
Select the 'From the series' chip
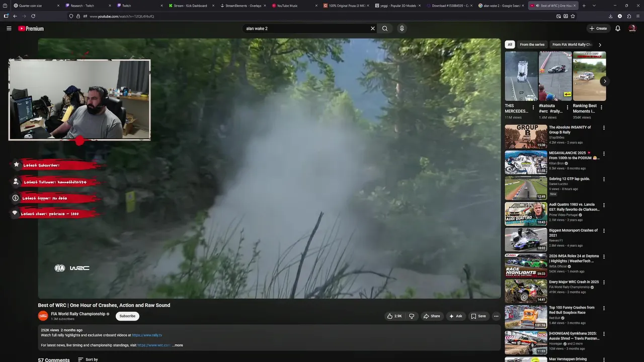532,45
